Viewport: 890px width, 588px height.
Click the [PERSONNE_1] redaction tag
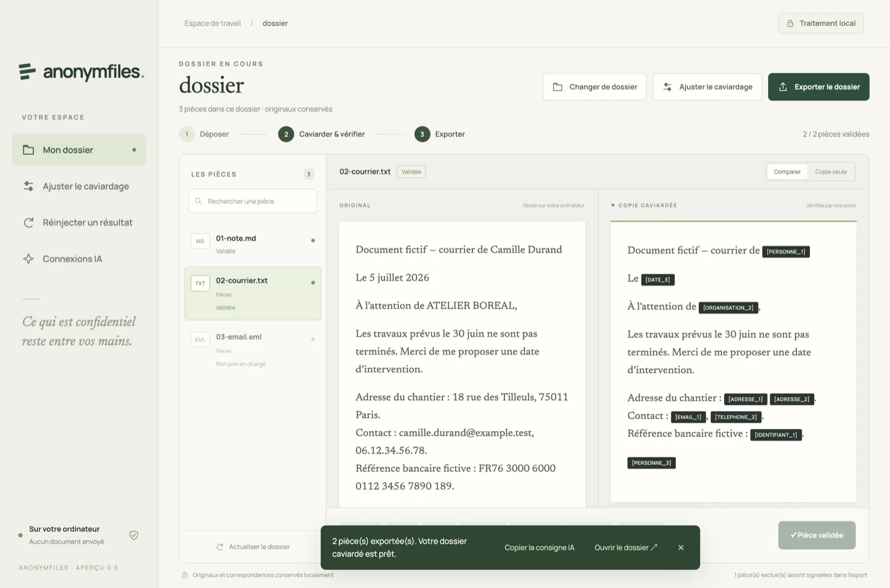pos(786,251)
